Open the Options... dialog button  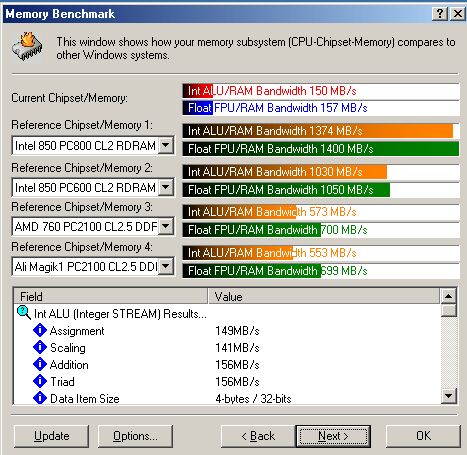[x=135, y=436]
